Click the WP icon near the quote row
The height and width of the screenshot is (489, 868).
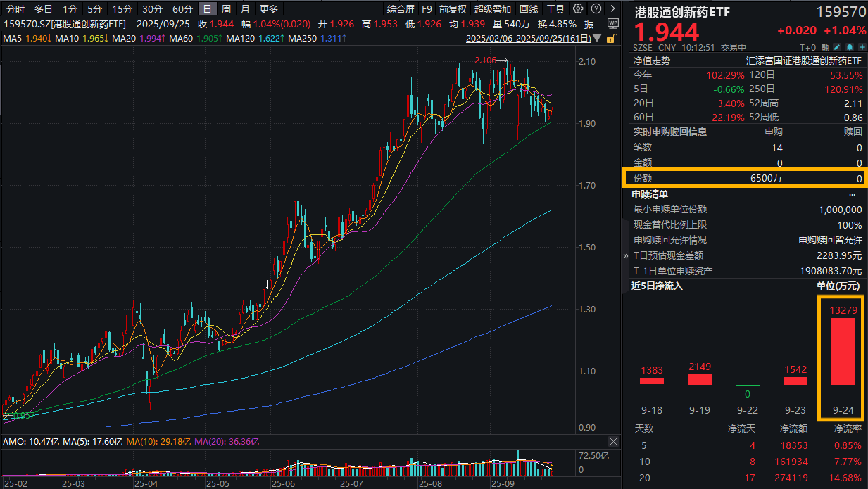[x=613, y=23]
